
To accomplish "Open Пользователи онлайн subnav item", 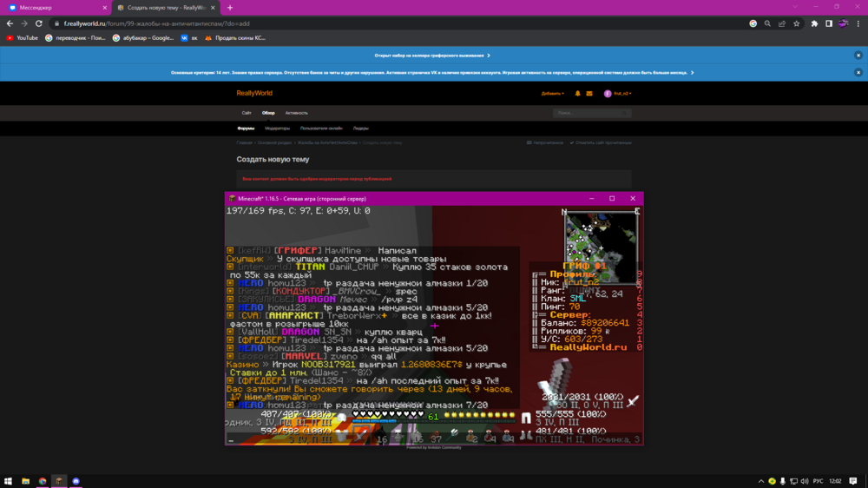I will coord(321,129).
